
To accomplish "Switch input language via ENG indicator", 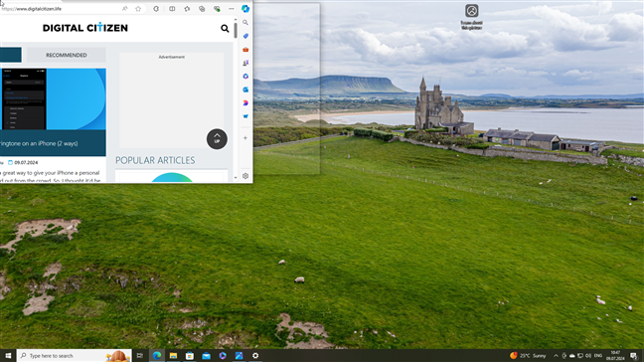I will click(598, 356).
